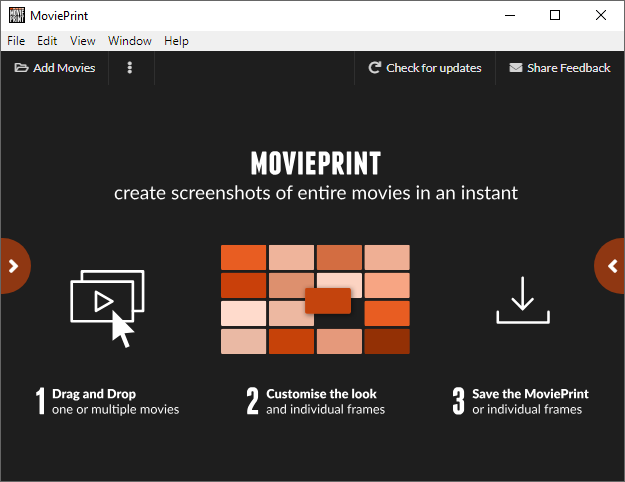Click 'or individual frames' text under step 3
This screenshot has height=482, width=625.
[527, 409]
